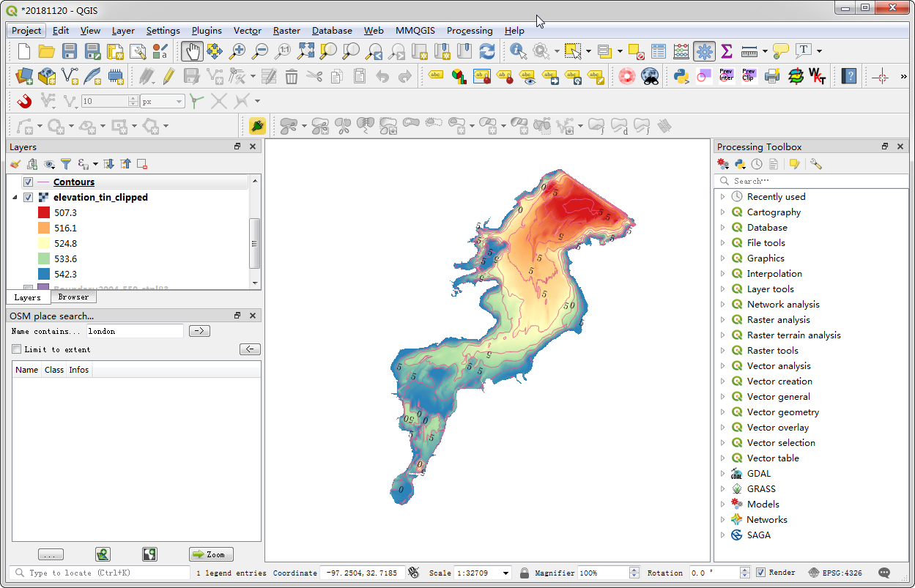Viewport: 915px width, 588px height.
Task: Click the Processing Toolbox search field
Action: (x=812, y=181)
